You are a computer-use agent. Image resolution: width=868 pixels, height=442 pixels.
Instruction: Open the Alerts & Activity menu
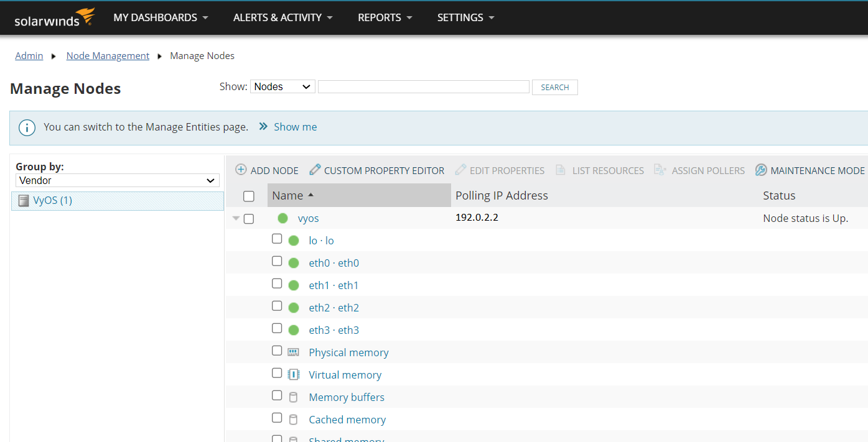282,17
